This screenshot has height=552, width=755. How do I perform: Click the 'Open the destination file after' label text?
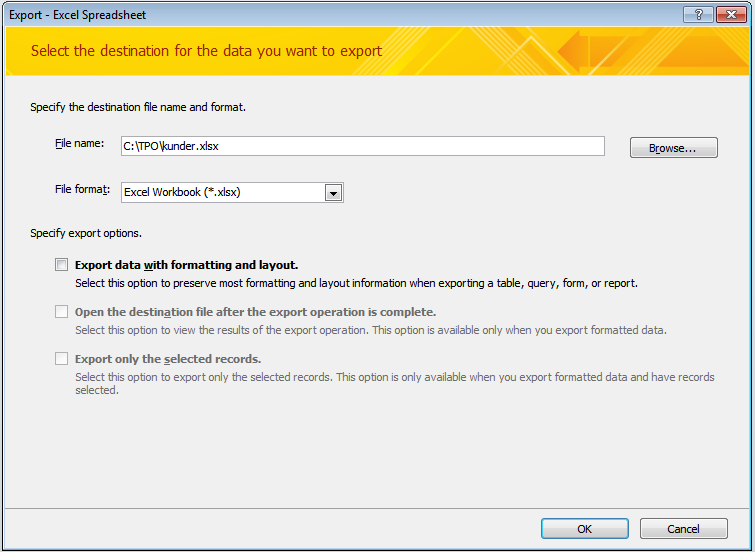point(255,312)
